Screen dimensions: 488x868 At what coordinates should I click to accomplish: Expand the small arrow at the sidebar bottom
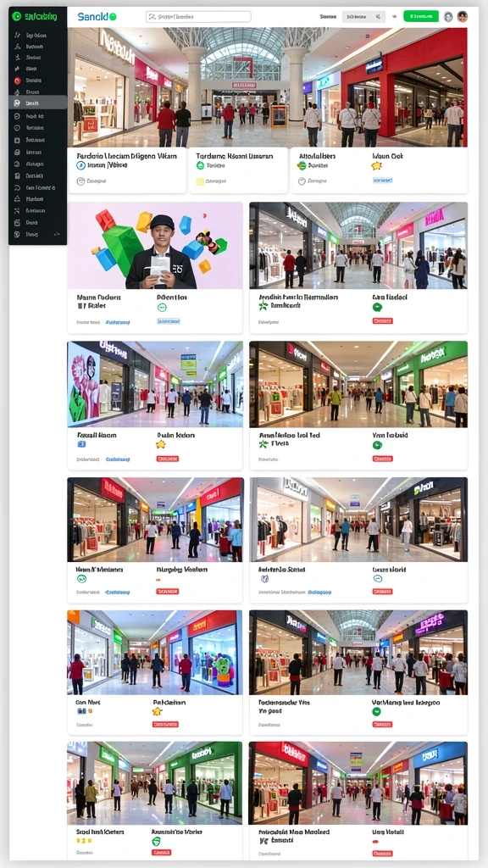tap(56, 235)
